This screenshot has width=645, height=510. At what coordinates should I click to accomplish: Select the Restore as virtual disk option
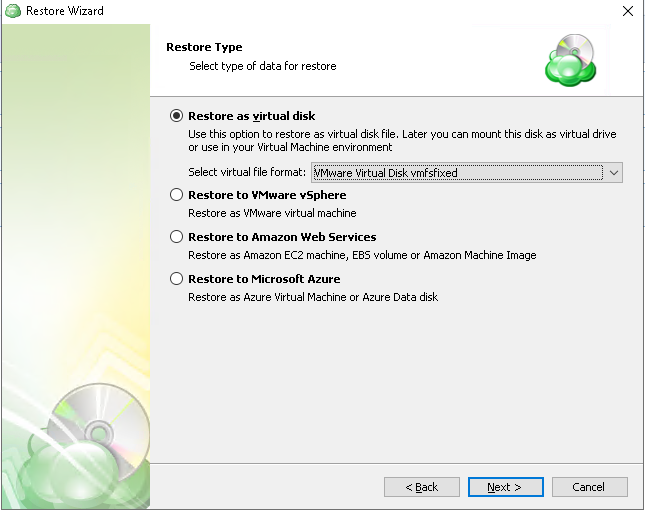click(x=177, y=116)
